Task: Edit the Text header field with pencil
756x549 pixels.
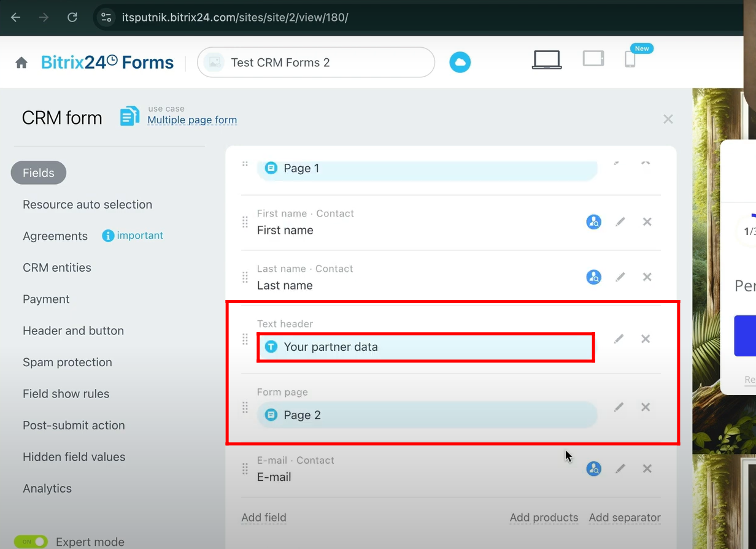Action: pos(619,339)
